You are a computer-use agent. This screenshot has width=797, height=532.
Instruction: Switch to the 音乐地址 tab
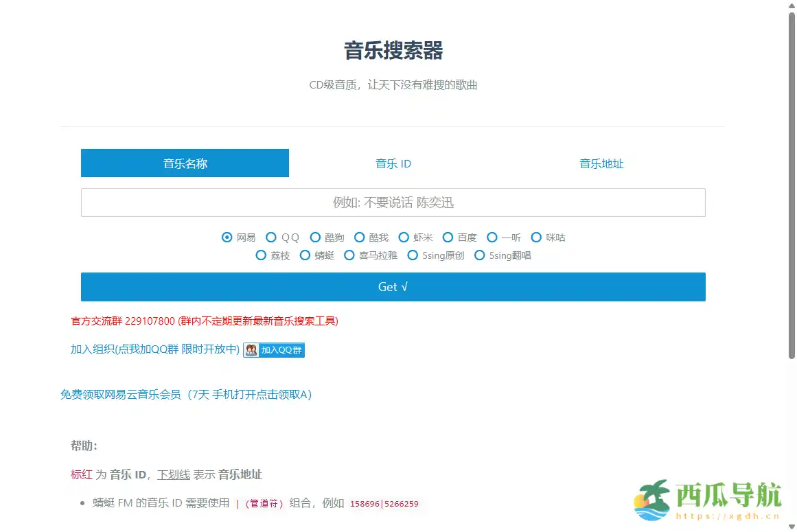point(601,163)
